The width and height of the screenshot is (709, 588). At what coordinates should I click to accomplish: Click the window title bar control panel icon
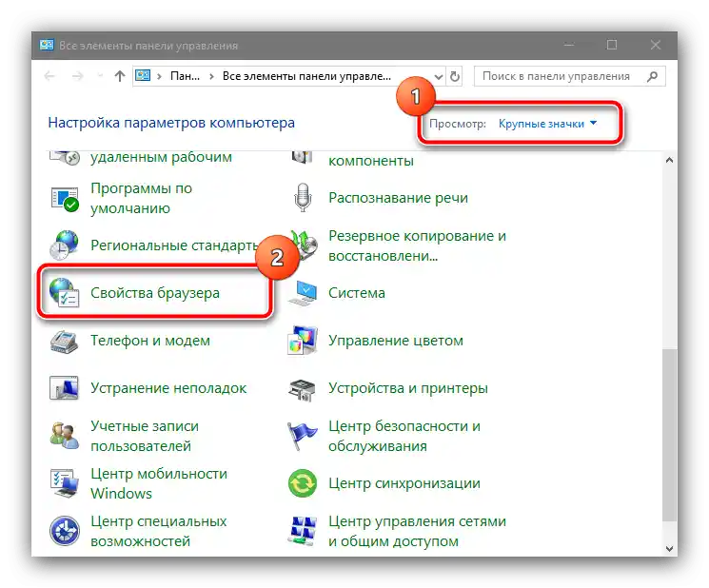pos(47,45)
